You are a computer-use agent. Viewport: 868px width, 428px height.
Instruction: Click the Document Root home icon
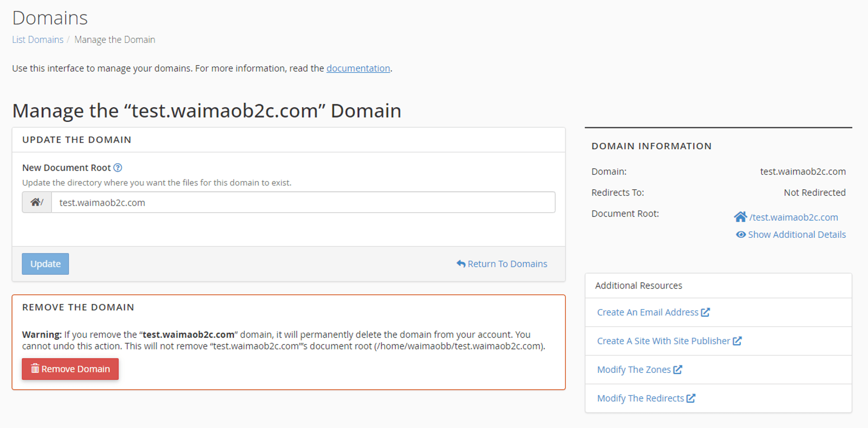(x=740, y=217)
